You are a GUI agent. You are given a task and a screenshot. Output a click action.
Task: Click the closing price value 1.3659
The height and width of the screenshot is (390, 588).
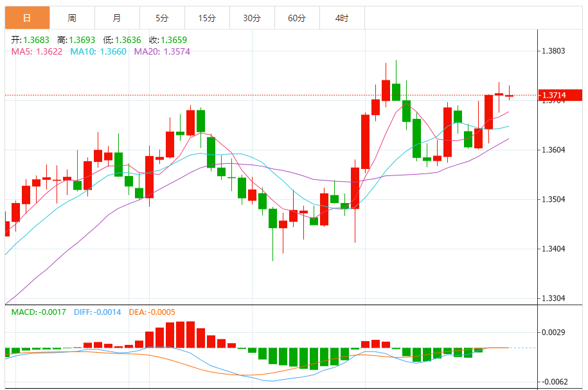[x=174, y=40]
